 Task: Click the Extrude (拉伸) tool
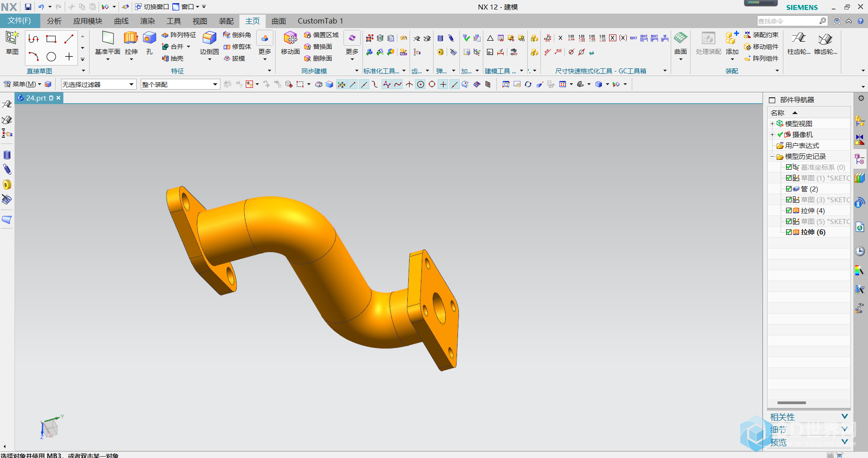point(131,43)
